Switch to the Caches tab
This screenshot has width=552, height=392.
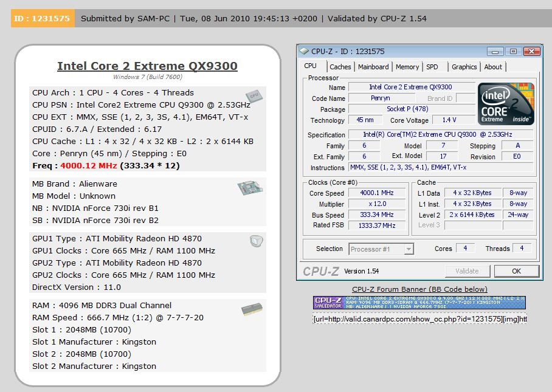click(340, 67)
